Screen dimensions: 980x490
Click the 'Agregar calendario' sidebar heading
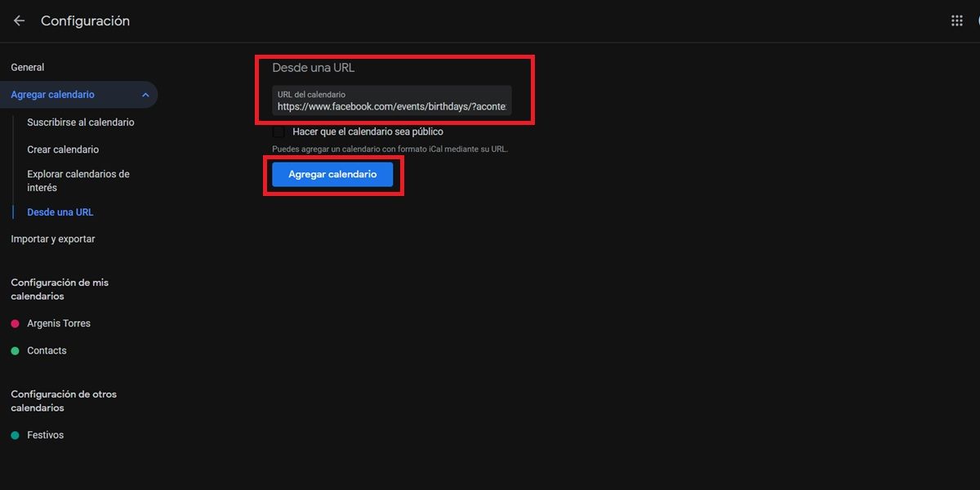point(53,96)
